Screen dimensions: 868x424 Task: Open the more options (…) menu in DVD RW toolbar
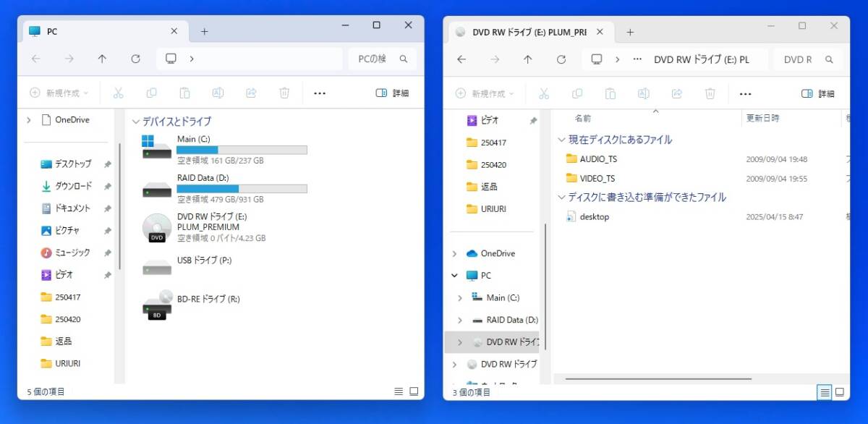point(745,94)
